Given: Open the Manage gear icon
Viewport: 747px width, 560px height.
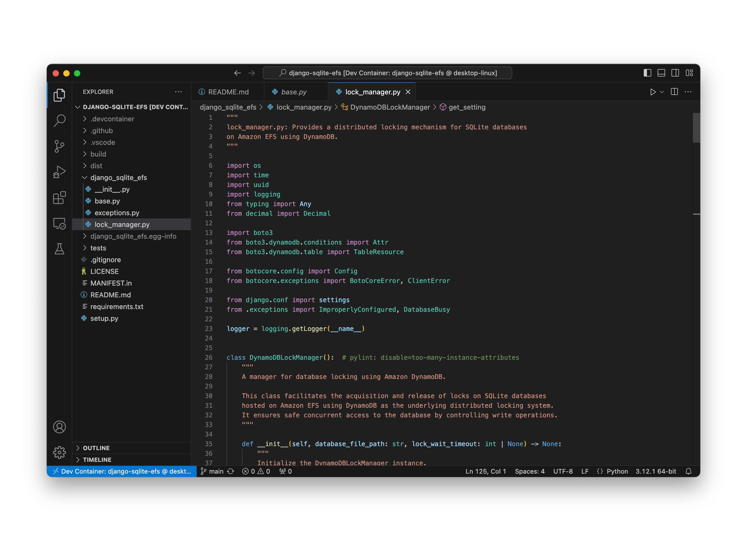Looking at the screenshot, I should pos(59,452).
